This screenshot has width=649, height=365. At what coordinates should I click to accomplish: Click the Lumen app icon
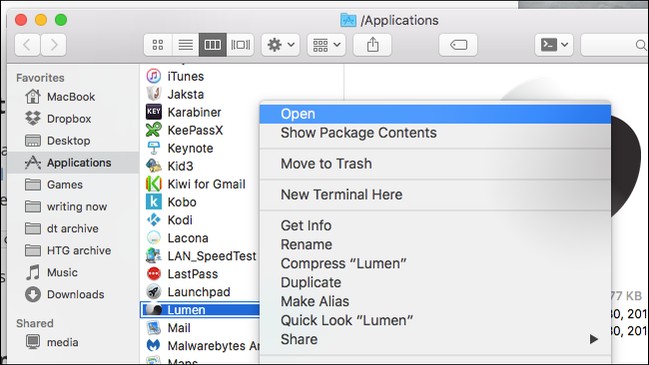pos(154,310)
